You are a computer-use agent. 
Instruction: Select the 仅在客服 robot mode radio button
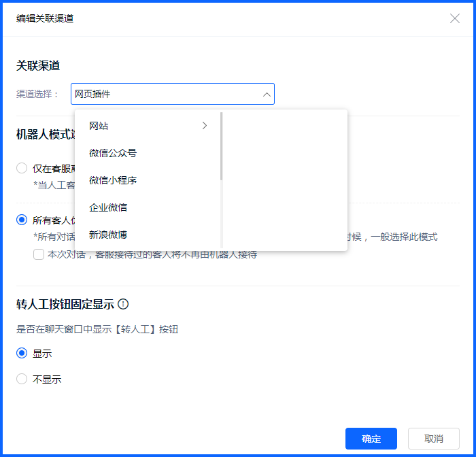pos(22,168)
